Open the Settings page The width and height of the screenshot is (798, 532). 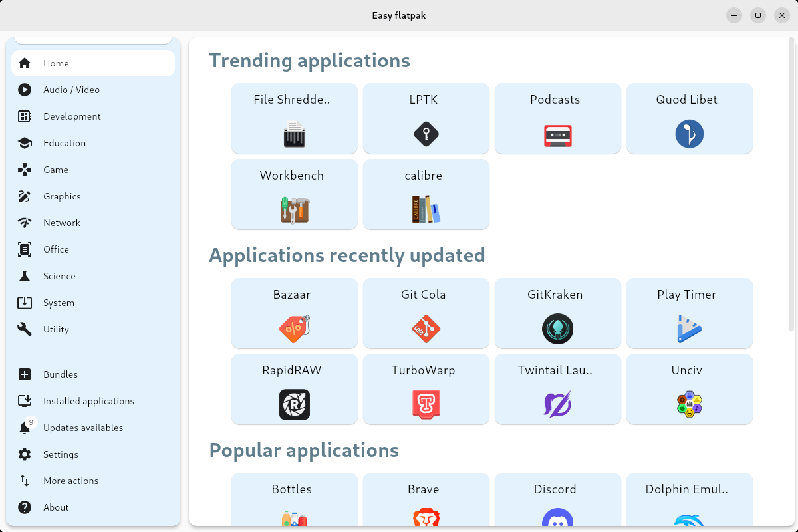61,454
